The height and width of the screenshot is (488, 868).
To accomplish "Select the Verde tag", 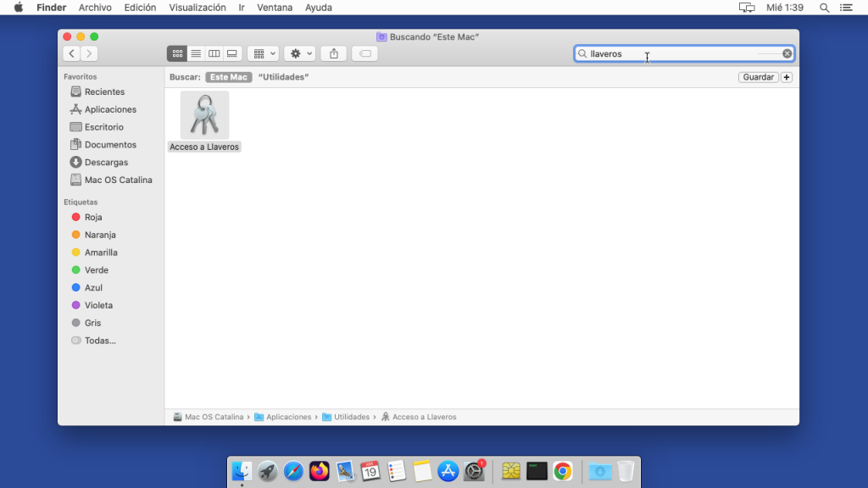I will pos(96,270).
